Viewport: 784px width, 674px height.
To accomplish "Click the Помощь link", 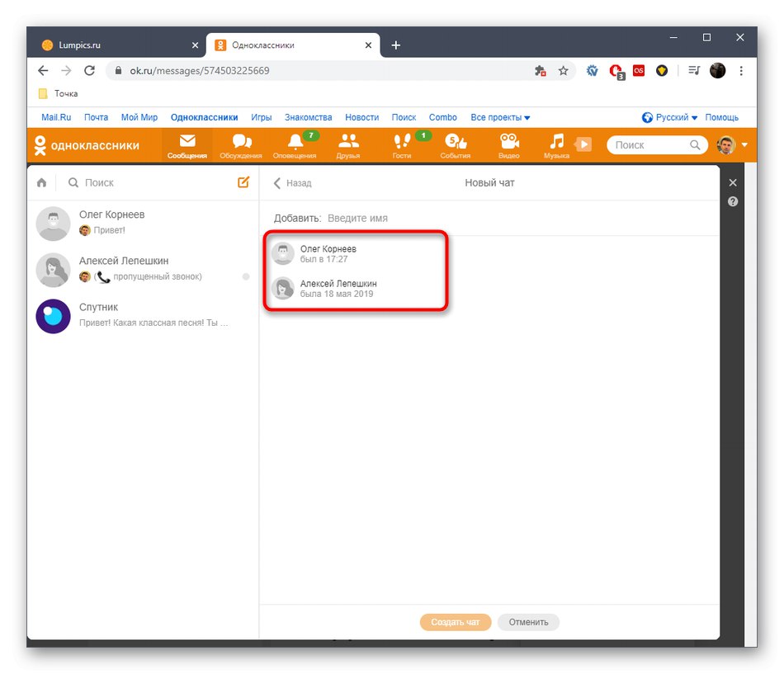I will click(x=721, y=117).
